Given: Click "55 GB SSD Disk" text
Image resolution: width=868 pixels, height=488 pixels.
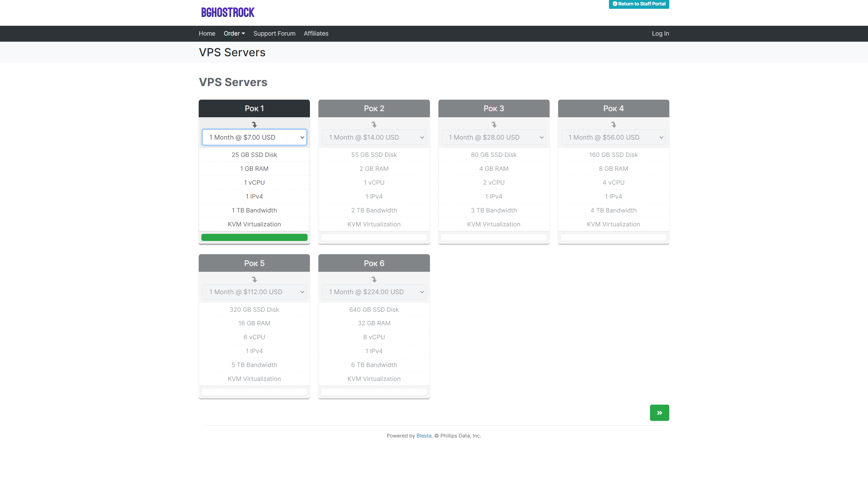Looking at the screenshot, I should [374, 155].
